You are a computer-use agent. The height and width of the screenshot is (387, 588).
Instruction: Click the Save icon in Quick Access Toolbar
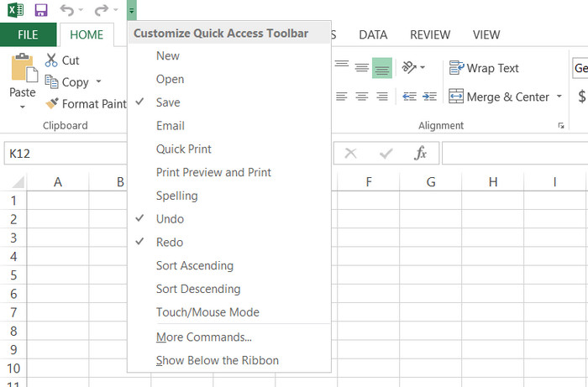pyautogui.click(x=41, y=10)
